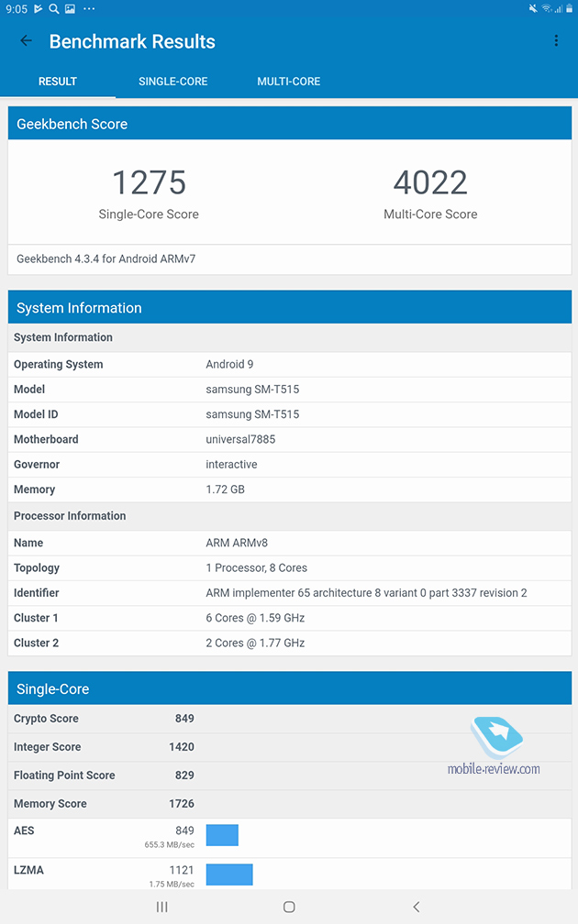578x924 pixels.
Task: Tap the Android home button
Action: point(289,907)
